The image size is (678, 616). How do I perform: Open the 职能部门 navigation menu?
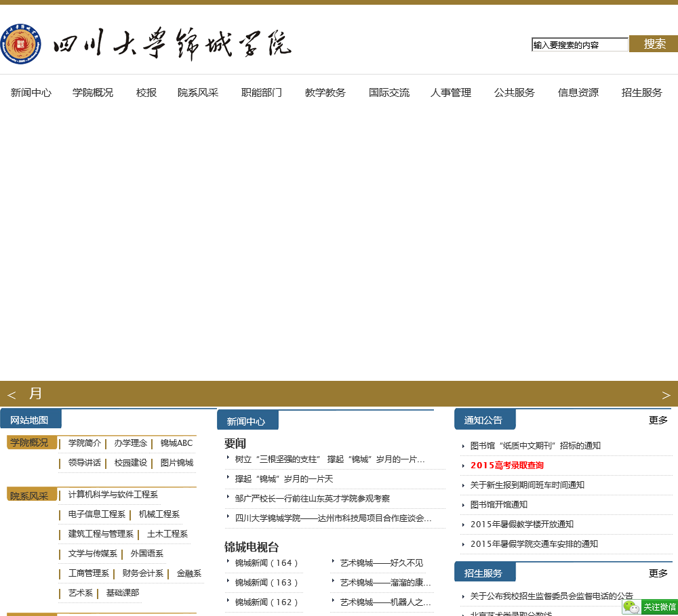tap(262, 93)
